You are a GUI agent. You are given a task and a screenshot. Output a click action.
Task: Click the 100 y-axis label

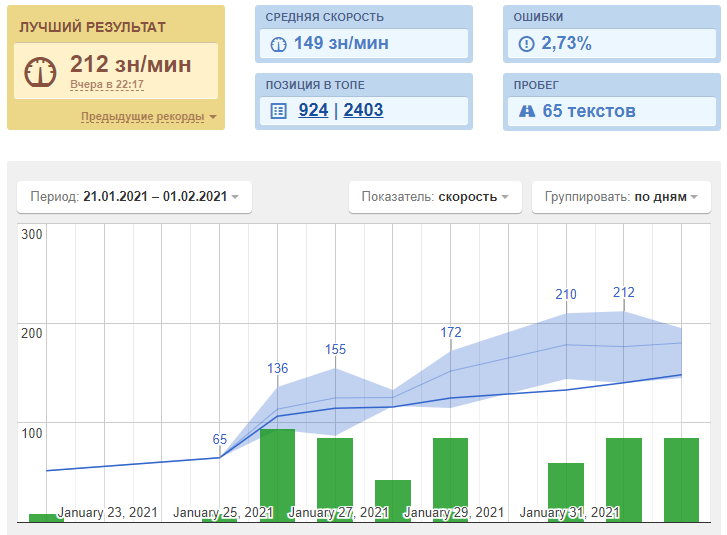(32, 433)
